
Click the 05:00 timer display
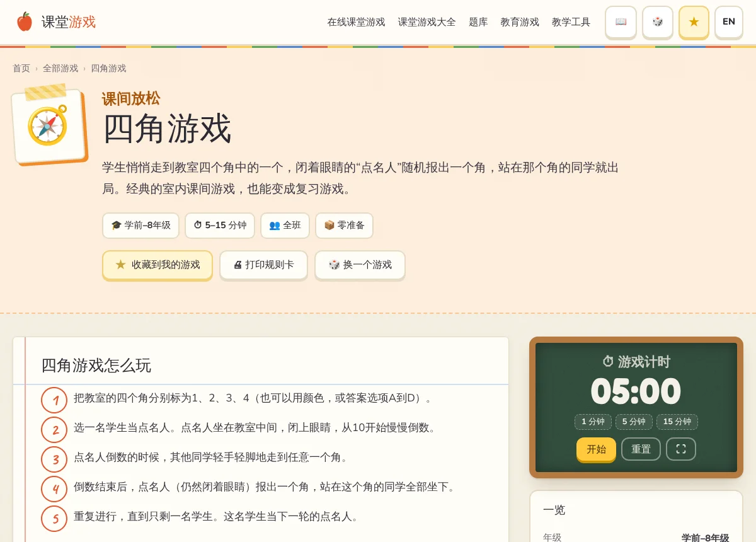pos(636,391)
